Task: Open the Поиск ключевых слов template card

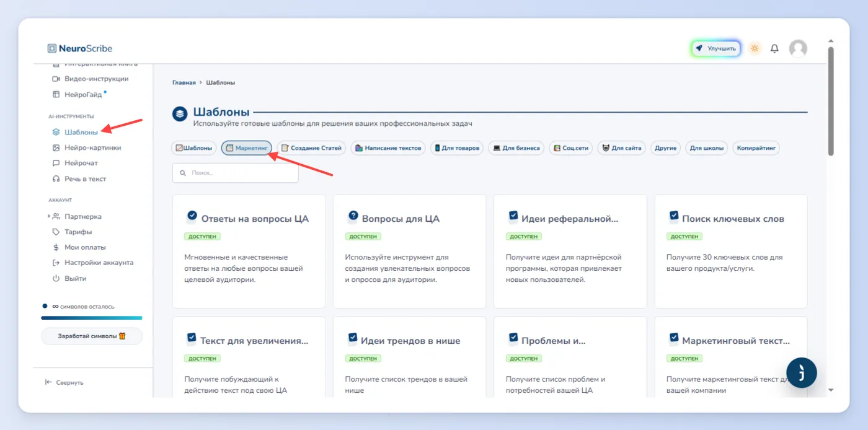Action: coord(731,251)
